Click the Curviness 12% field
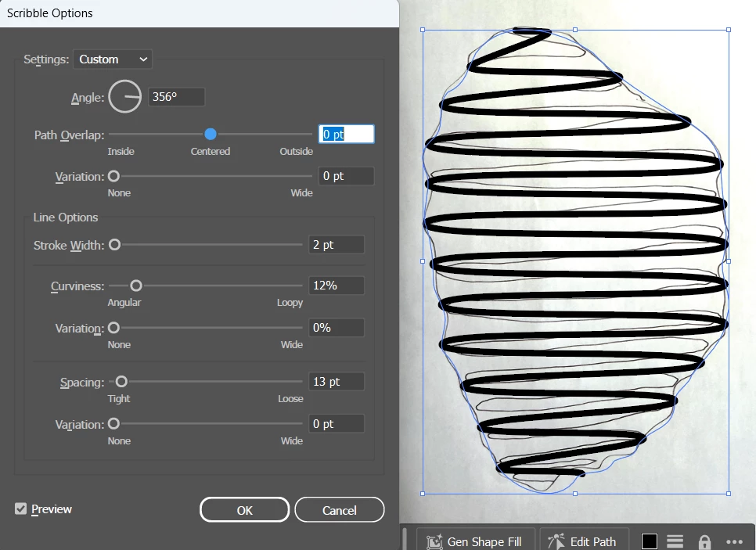This screenshot has height=550, width=756. 337,286
